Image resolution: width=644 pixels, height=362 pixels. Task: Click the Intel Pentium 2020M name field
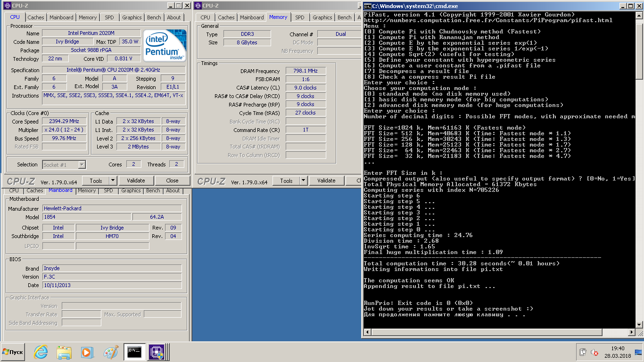tap(91, 33)
